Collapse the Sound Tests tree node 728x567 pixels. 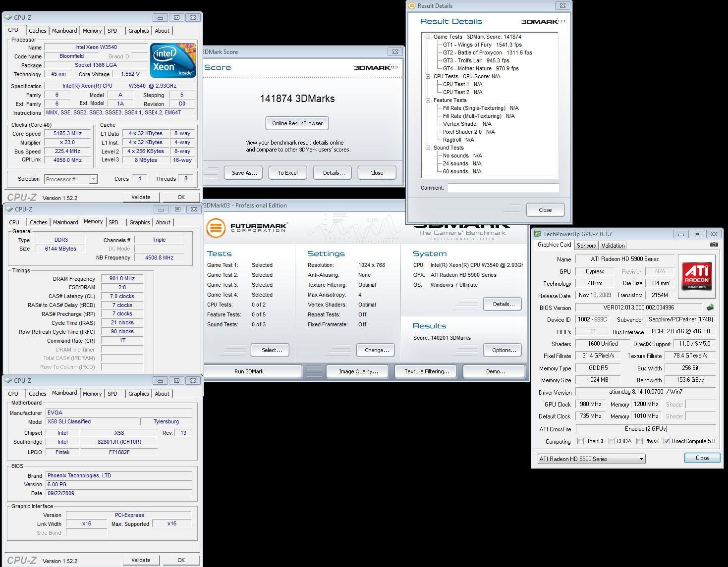428,148
